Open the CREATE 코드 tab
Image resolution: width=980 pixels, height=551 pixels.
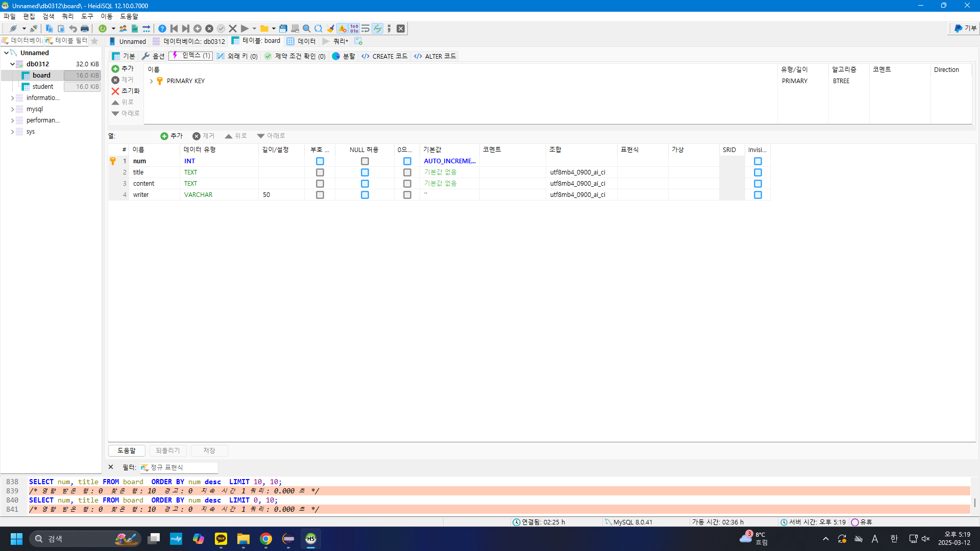point(385,56)
